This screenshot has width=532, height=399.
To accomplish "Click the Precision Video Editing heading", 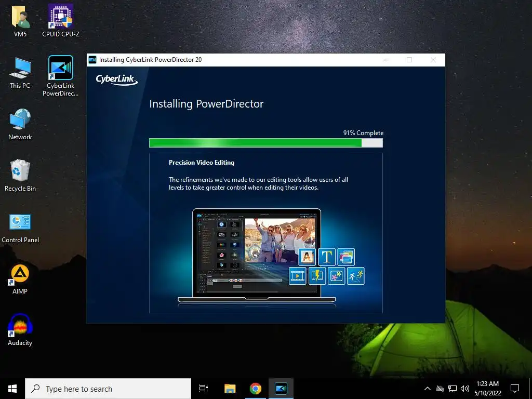I will pyautogui.click(x=202, y=163).
